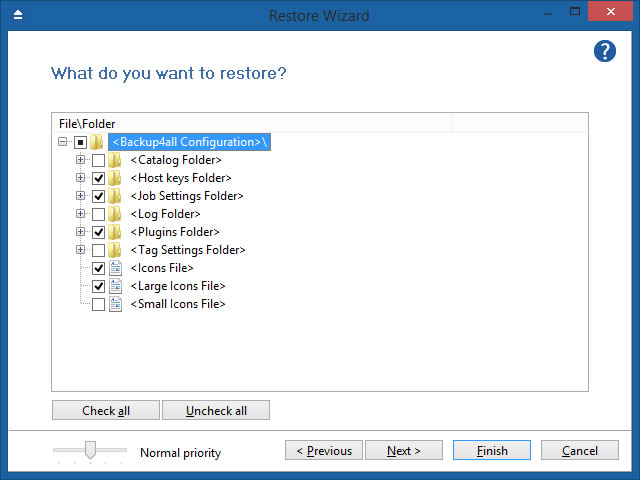Select the <Plugins Folder> label

pyautogui.click(x=175, y=232)
